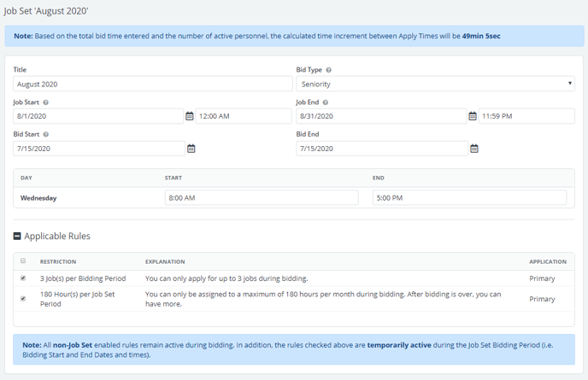The image size is (588, 380).
Task: Click the Bid End date field
Action: [380, 149]
